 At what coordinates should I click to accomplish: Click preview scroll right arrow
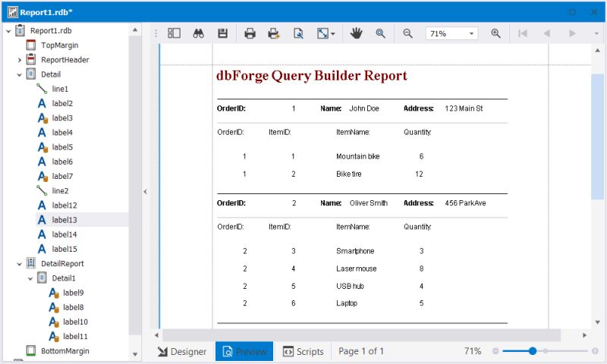(584, 335)
